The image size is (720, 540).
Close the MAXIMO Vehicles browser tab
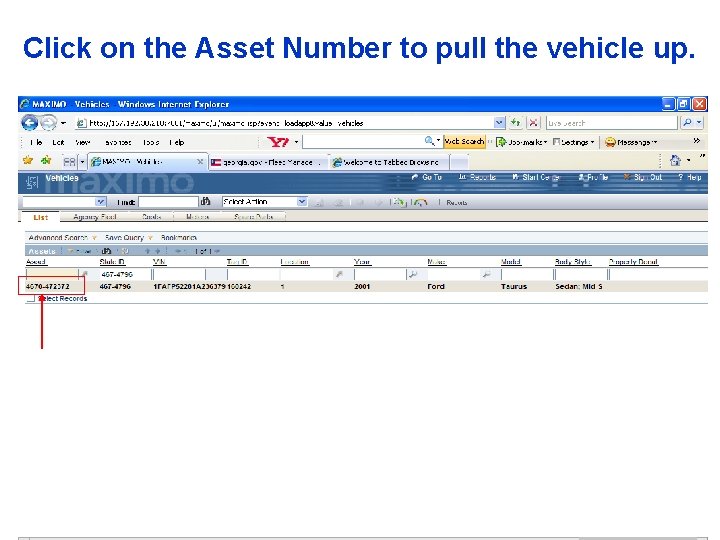(200, 162)
